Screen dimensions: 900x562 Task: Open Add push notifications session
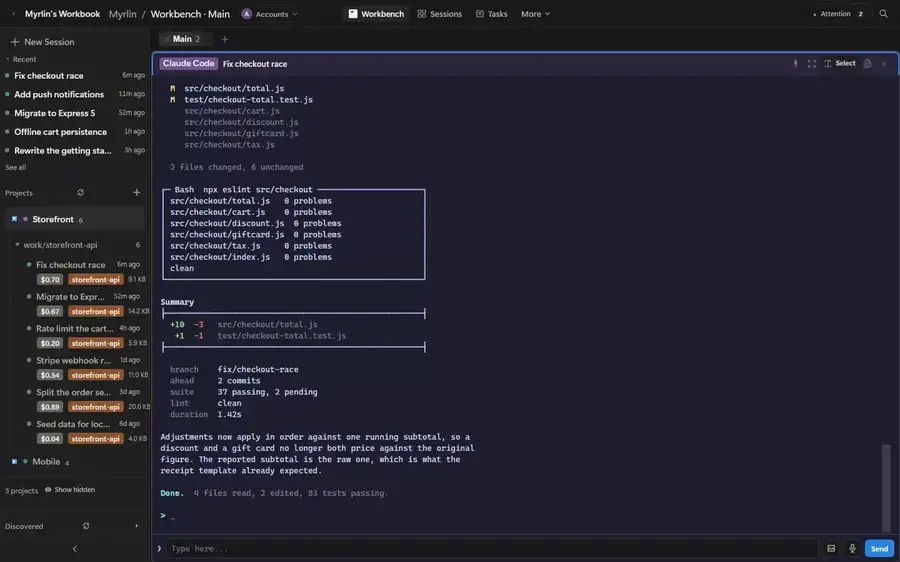(x=75, y=94)
